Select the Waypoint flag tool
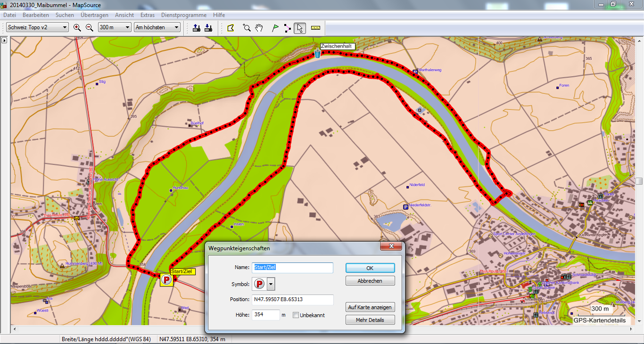 click(x=275, y=28)
